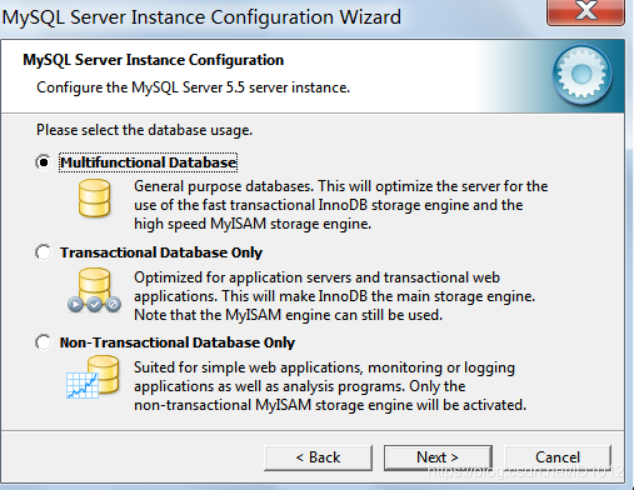Close the wizard with the red X button
634x490 pixels.
[586, 12]
